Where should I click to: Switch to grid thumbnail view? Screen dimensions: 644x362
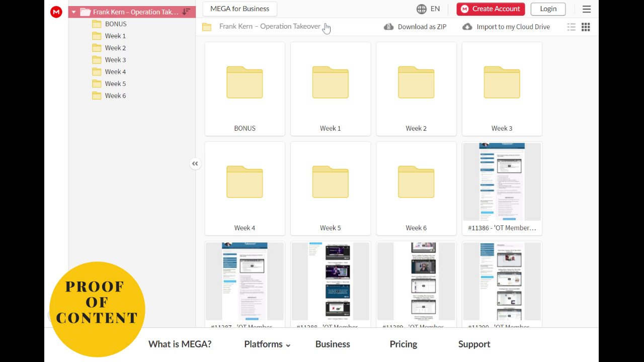pos(586,27)
